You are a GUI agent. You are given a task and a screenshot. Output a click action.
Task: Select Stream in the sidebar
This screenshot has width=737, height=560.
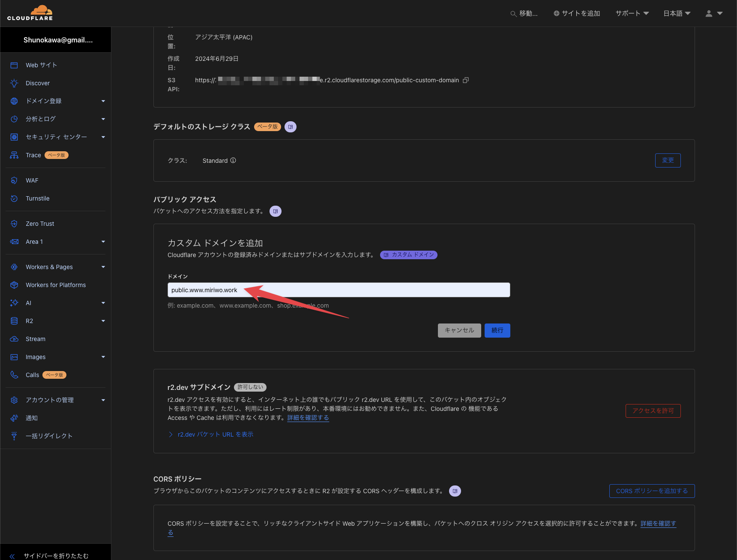point(36,338)
